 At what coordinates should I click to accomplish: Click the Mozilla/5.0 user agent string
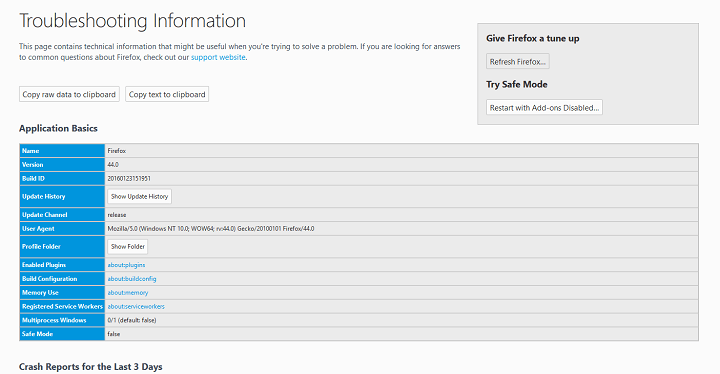[x=211, y=228]
